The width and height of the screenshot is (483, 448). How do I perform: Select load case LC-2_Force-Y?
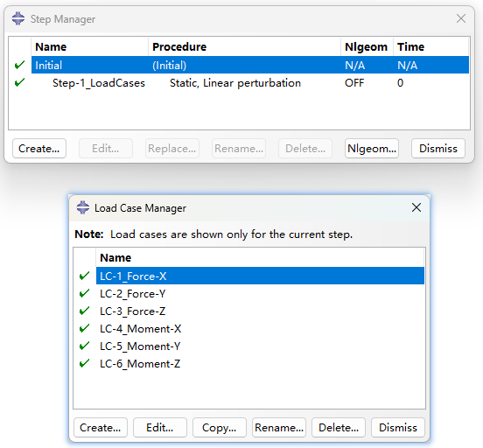[x=260, y=293]
